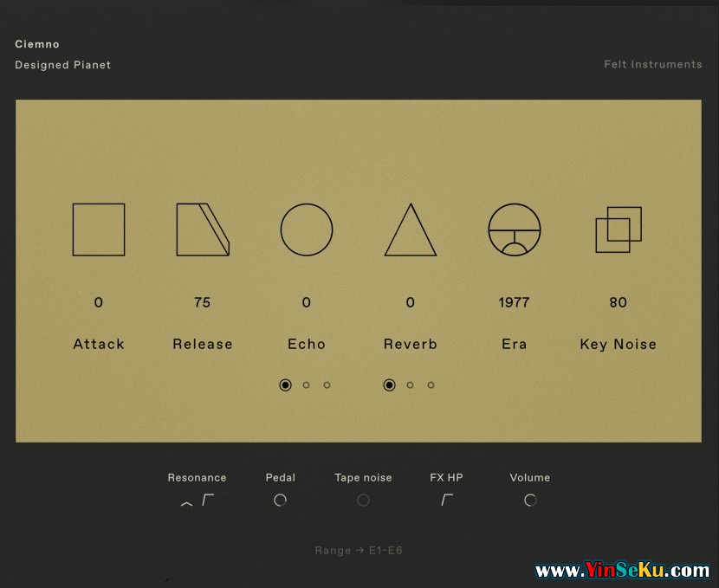The image size is (719, 588).
Task: Select the middle Echo type radio button
Action: [307, 385]
